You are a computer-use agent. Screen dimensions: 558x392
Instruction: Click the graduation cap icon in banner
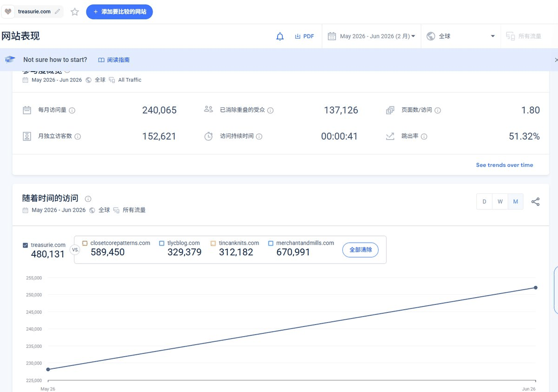pos(10,60)
